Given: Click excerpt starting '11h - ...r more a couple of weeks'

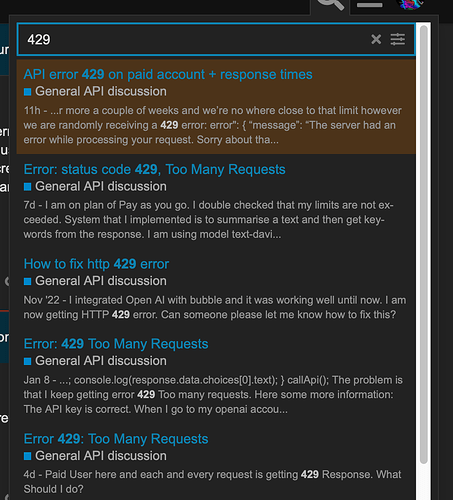Looking at the screenshot, I should pyautogui.click(x=213, y=125).
